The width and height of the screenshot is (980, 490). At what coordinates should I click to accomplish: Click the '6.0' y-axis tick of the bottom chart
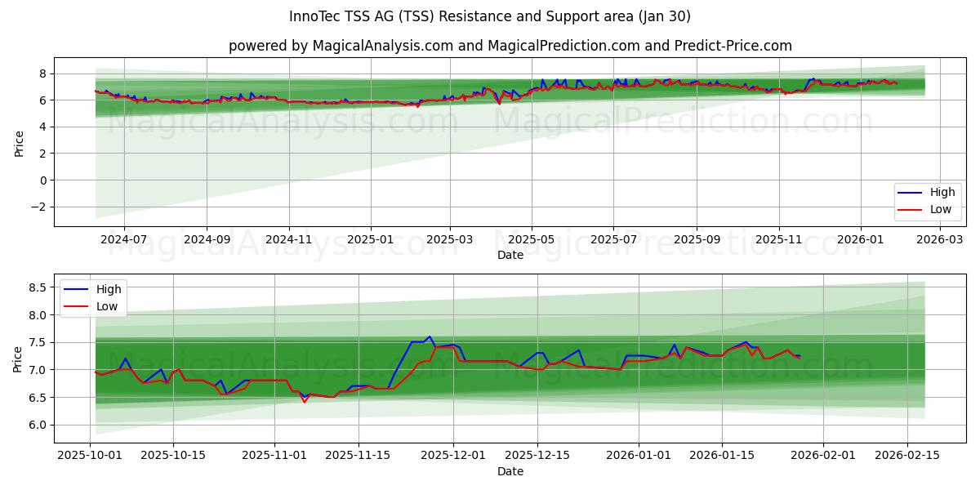click(x=39, y=425)
